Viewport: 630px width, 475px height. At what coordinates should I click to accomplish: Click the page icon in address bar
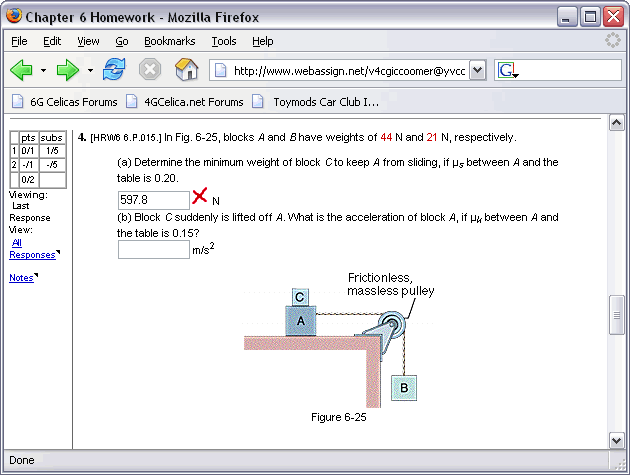coord(220,71)
